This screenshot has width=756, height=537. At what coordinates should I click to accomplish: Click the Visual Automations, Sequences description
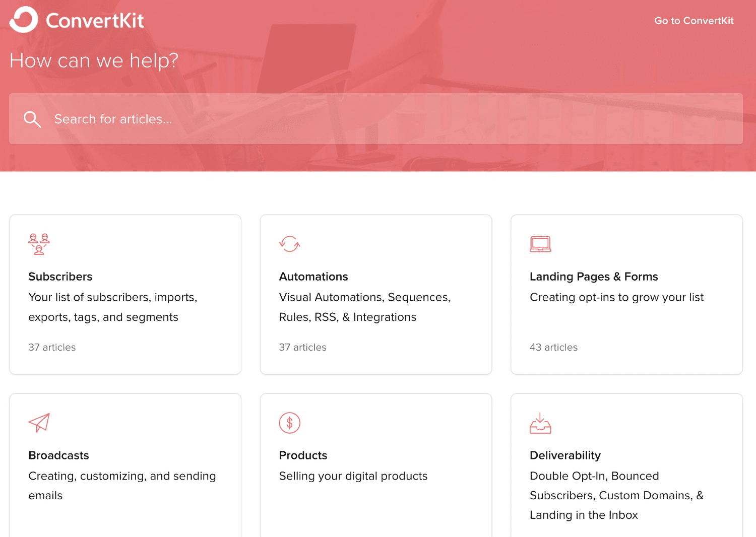pyautogui.click(x=365, y=307)
